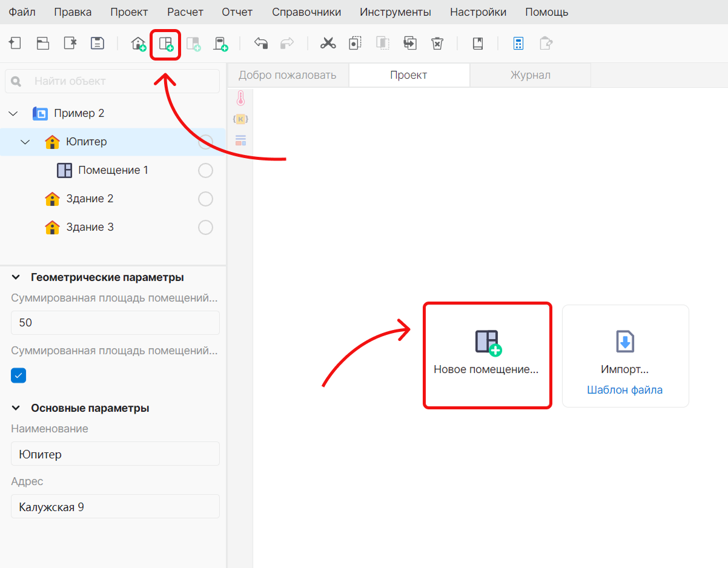Click the add new room toolbar icon
Screen dimensions: 728x568
(x=165, y=44)
